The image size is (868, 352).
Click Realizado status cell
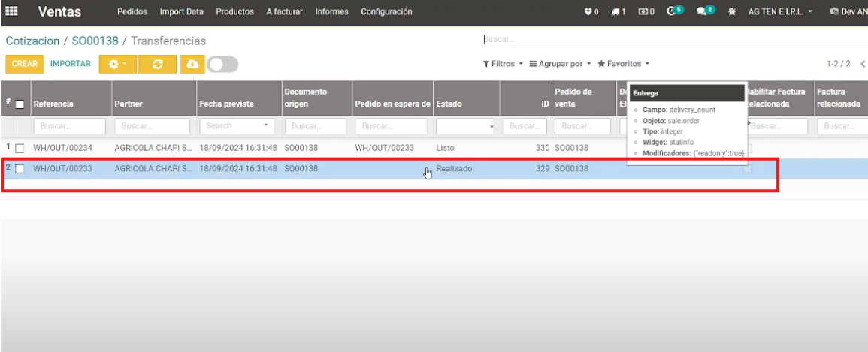pos(454,169)
